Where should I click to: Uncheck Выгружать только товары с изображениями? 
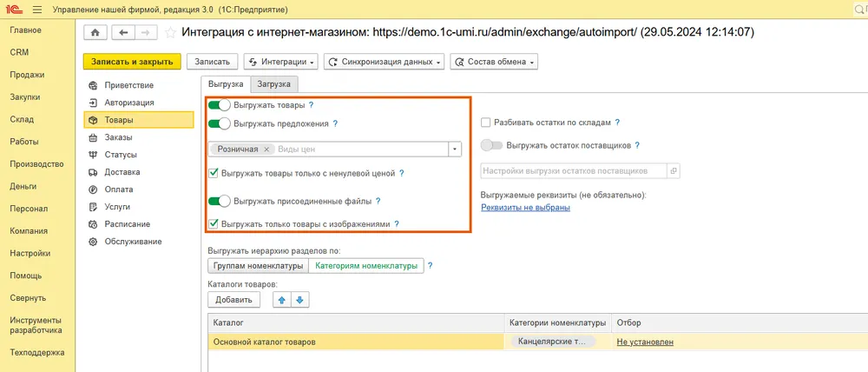click(214, 224)
